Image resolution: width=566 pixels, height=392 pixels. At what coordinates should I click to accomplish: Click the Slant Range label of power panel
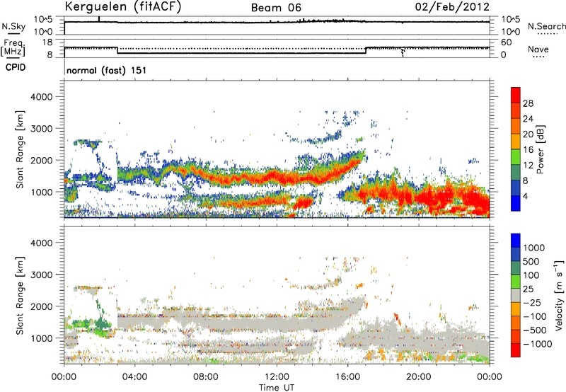point(20,150)
